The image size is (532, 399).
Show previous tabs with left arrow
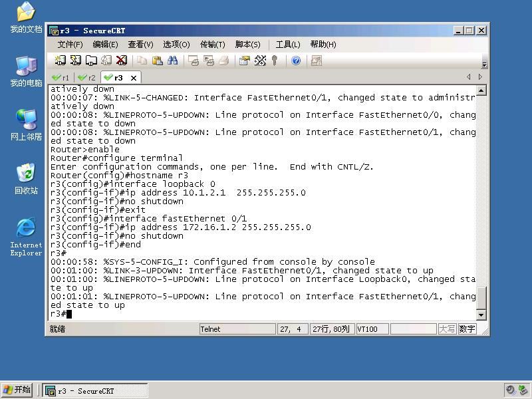tap(469, 76)
